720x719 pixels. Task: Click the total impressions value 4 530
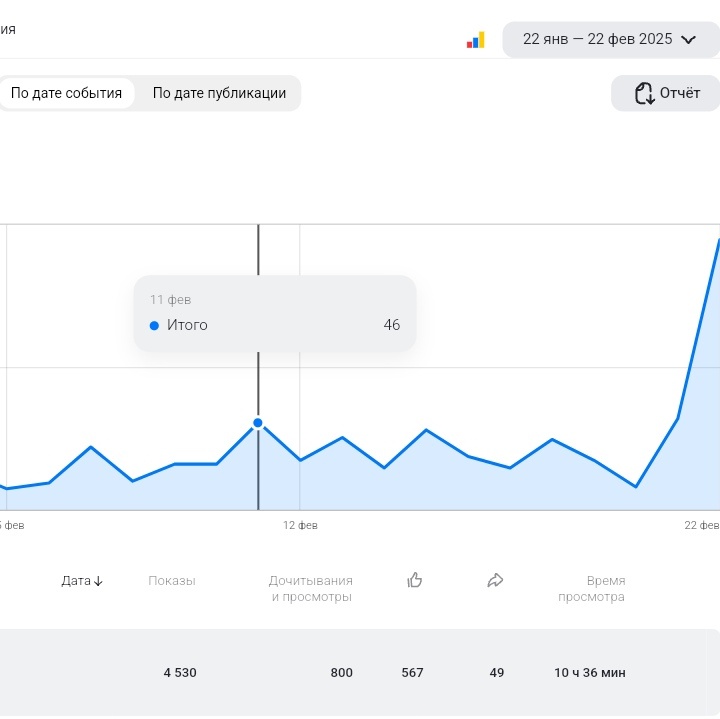[x=180, y=673]
